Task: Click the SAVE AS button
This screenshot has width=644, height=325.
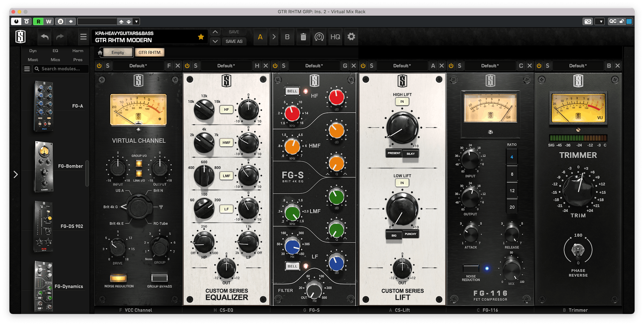Action: [234, 41]
